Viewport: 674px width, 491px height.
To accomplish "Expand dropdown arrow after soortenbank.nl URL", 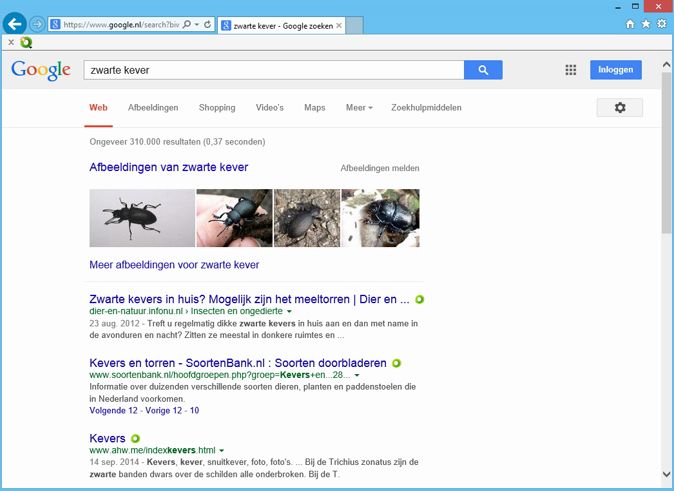I will point(356,375).
